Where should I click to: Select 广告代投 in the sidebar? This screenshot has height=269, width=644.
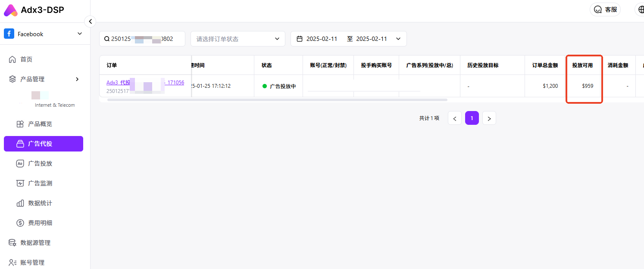[43, 144]
